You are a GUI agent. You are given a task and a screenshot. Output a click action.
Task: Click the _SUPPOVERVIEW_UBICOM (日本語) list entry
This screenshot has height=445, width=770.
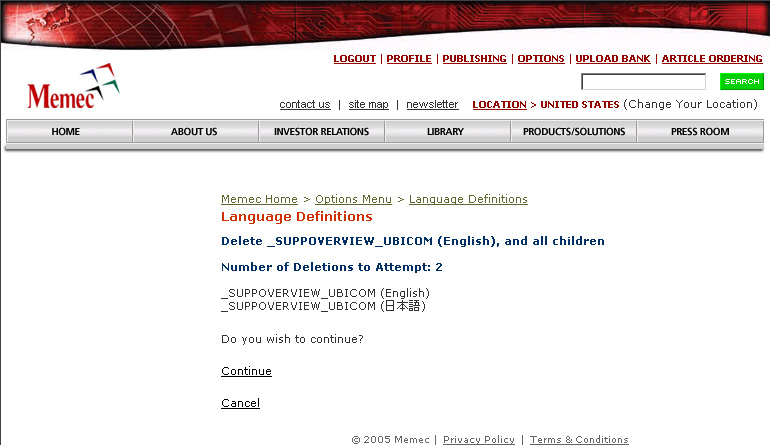[323, 306]
